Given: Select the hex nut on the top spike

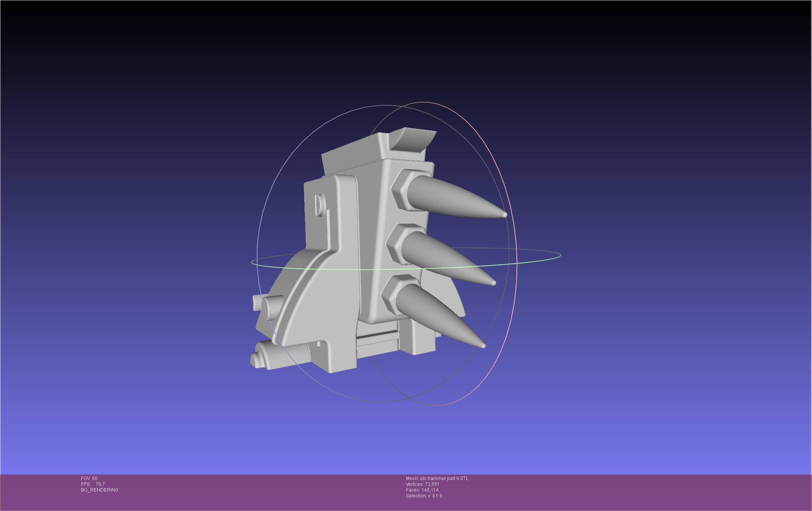Looking at the screenshot, I should (406, 190).
